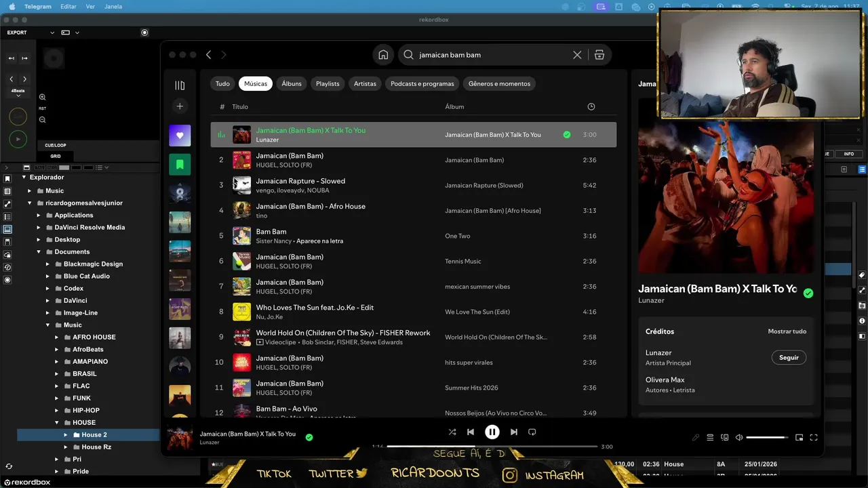Switch to Álbuns filter
The image size is (868, 488).
point(292,84)
